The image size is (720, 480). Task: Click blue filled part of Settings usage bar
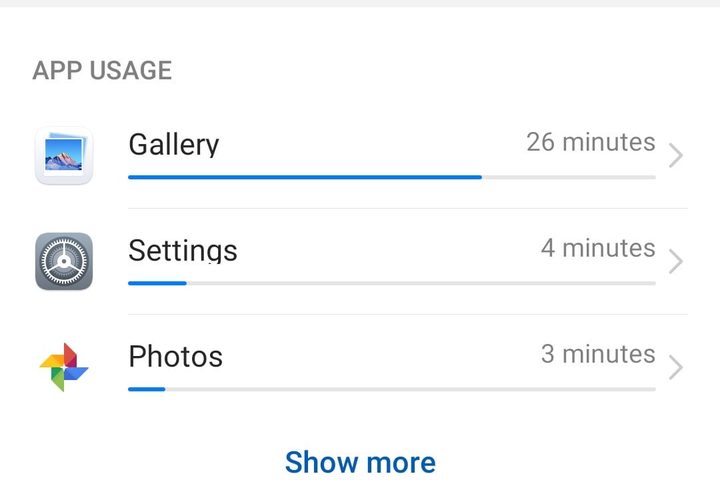157,283
